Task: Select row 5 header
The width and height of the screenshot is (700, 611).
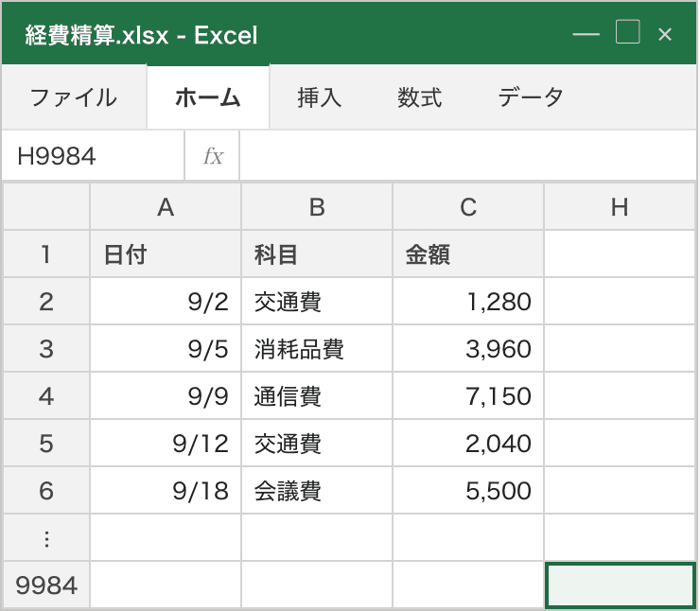Action: tap(46, 444)
